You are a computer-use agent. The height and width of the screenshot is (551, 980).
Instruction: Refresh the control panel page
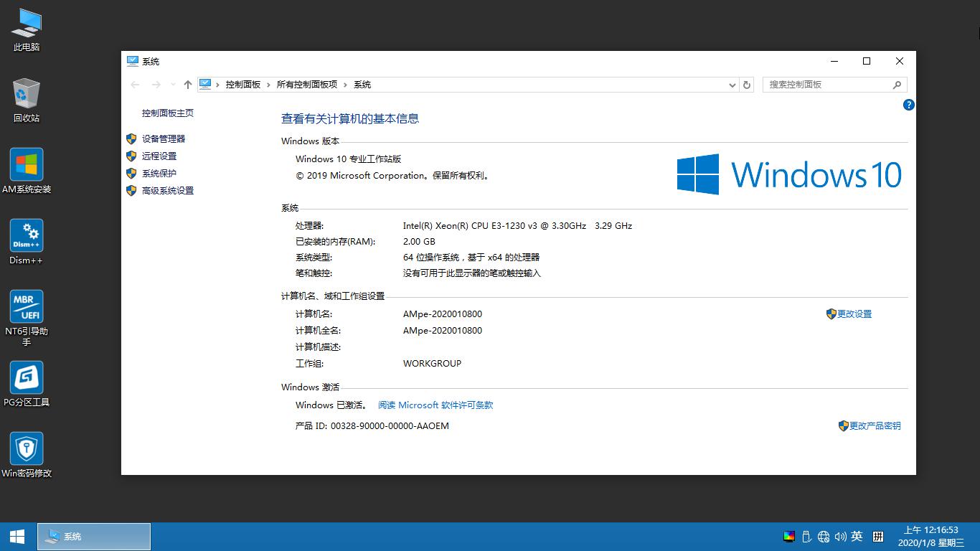pyautogui.click(x=747, y=85)
